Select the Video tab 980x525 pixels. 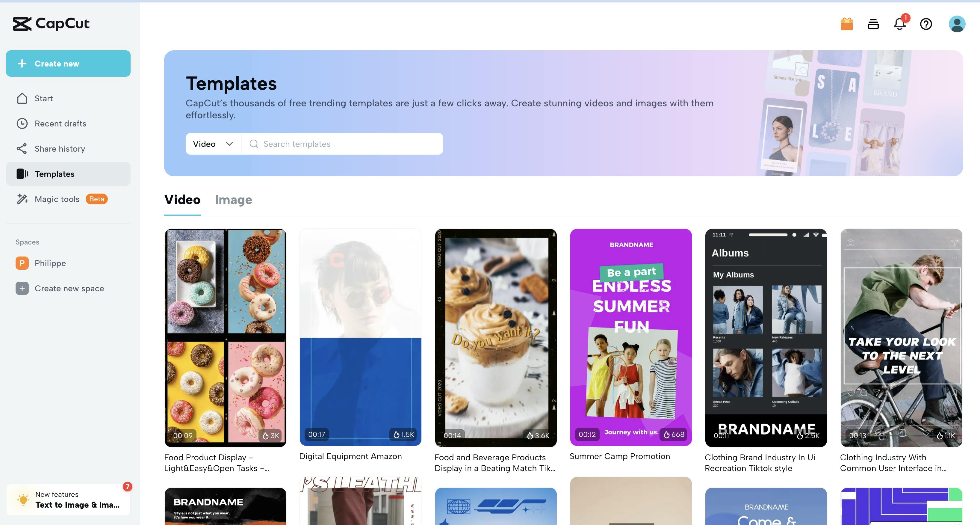click(x=182, y=200)
